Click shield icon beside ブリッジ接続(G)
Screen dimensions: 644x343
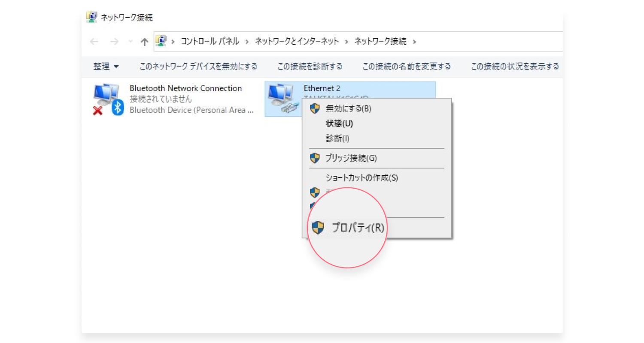315,158
